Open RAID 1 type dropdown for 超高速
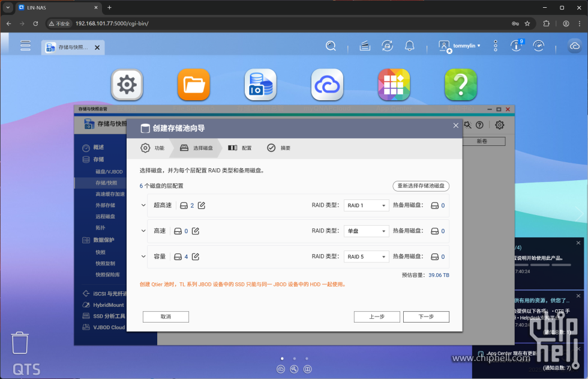 [367, 205]
